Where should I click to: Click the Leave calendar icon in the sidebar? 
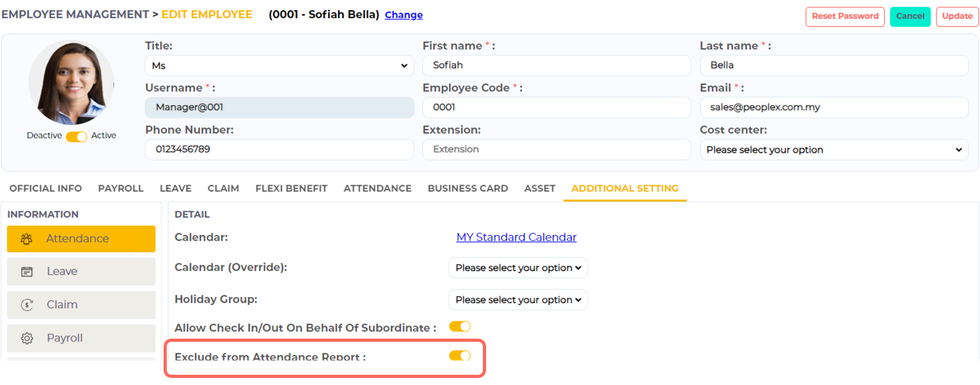[x=27, y=272]
